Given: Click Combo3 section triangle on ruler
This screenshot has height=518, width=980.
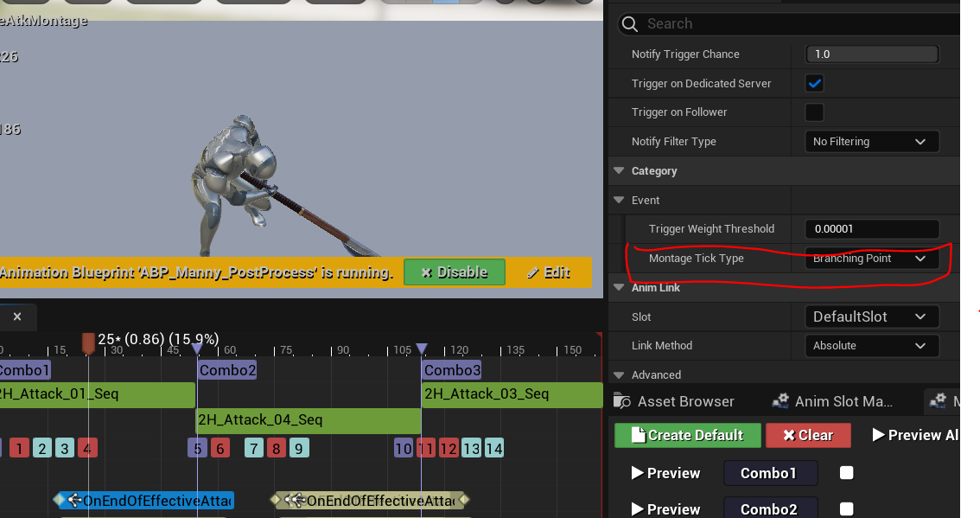Looking at the screenshot, I should click(x=422, y=349).
